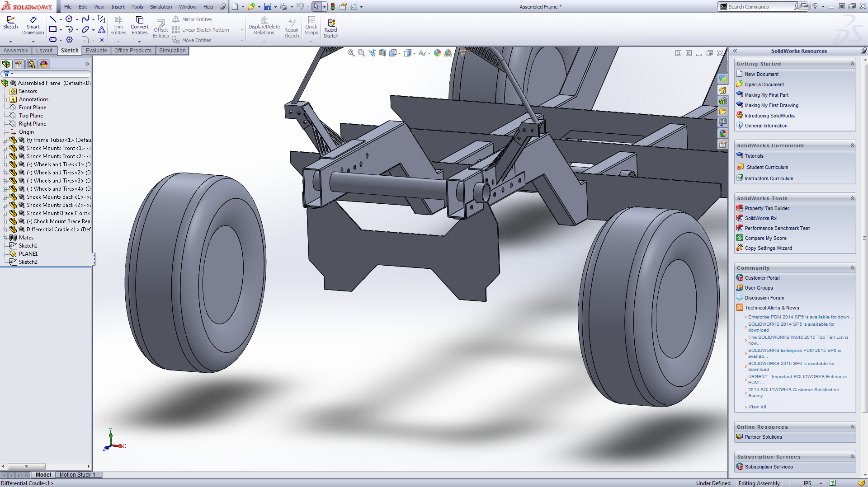This screenshot has height=487, width=868.
Task: Select the Sketch tool icon
Action: pos(10,23)
